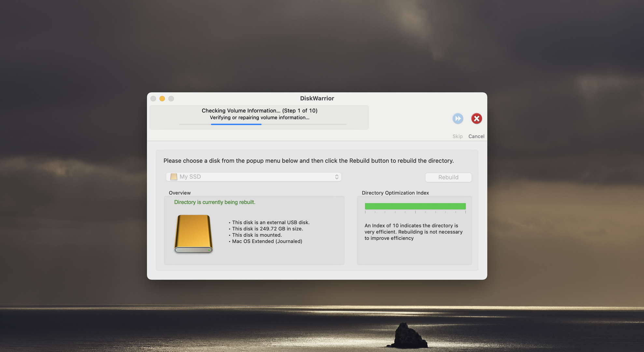644x352 pixels.
Task: Click the green Directory Optimization Index bar
Action: click(x=415, y=206)
